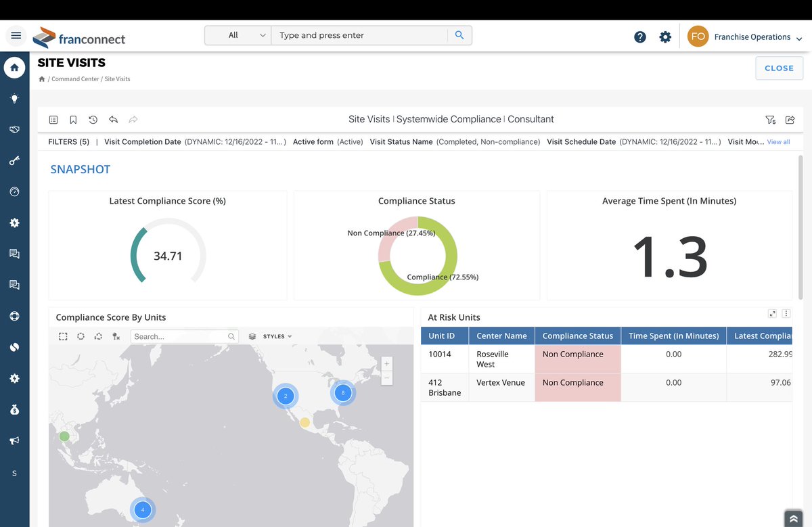Screen dimensions: 812x527
Task: Click the Visit Schedule Date filter
Action: tap(634, 142)
